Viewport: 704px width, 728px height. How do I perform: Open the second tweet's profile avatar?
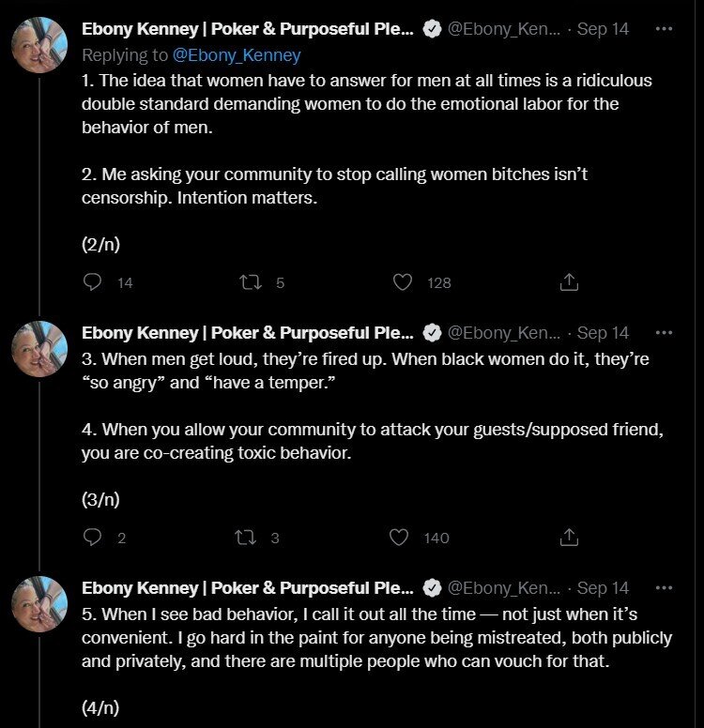(39, 349)
